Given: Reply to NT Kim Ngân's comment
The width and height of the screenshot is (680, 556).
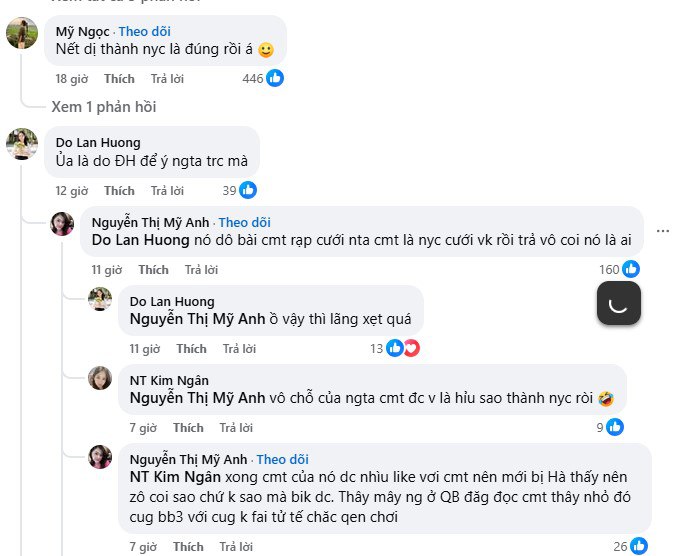Looking at the screenshot, I should (236, 427).
